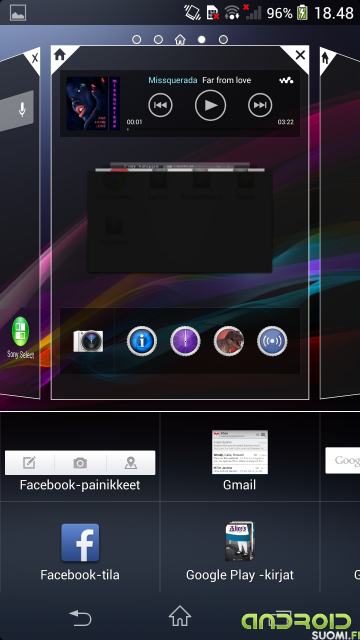The height and width of the screenshot is (640, 360).
Task: Tap the Wi-Fi status icon
Action: tap(232, 13)
